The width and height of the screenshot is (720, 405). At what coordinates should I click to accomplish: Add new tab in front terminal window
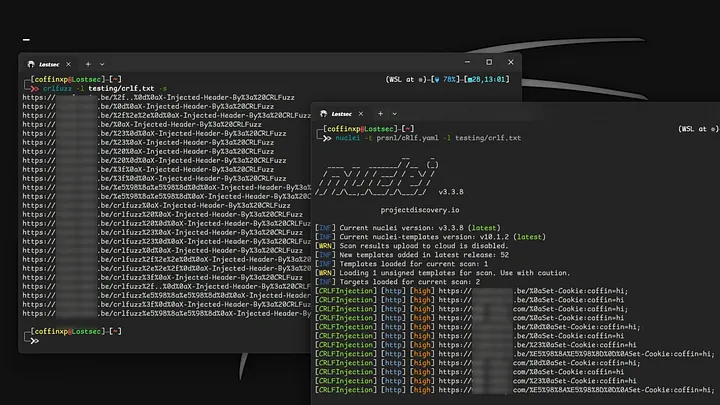(381, 114)
